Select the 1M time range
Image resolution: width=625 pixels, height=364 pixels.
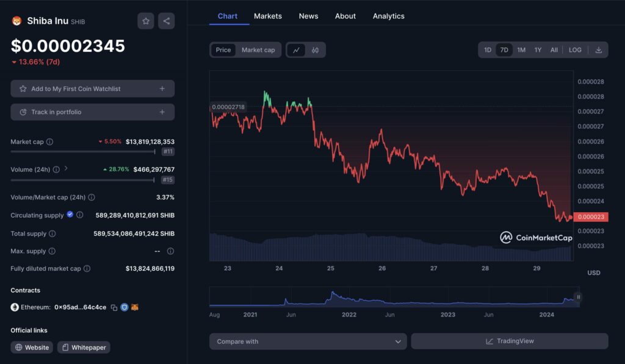tap(521, 50)
